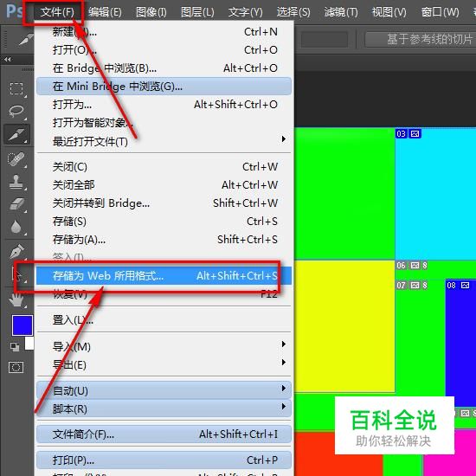
Task: Choose 在 Mini Bridge 中浏览(G)...
Action: pyautogui.click(x=164, y=87)
